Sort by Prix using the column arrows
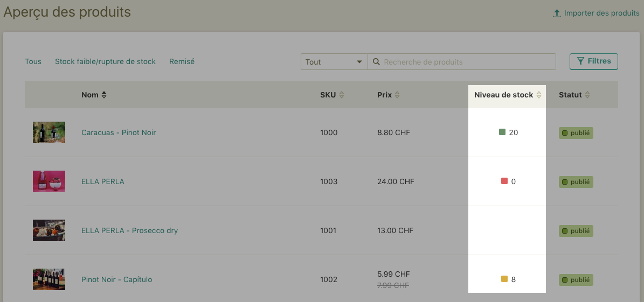 [397, 95]
